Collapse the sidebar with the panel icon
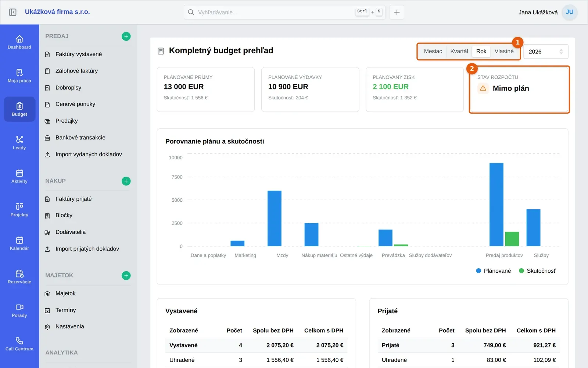The image size is (588, 368). [x=12, y=12]
